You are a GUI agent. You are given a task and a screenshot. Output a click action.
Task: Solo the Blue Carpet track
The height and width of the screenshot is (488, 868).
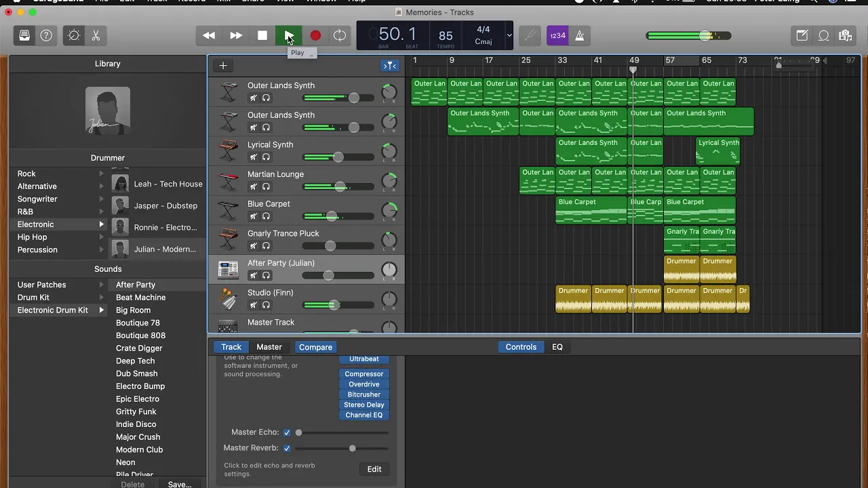click(x=266, y=216)
